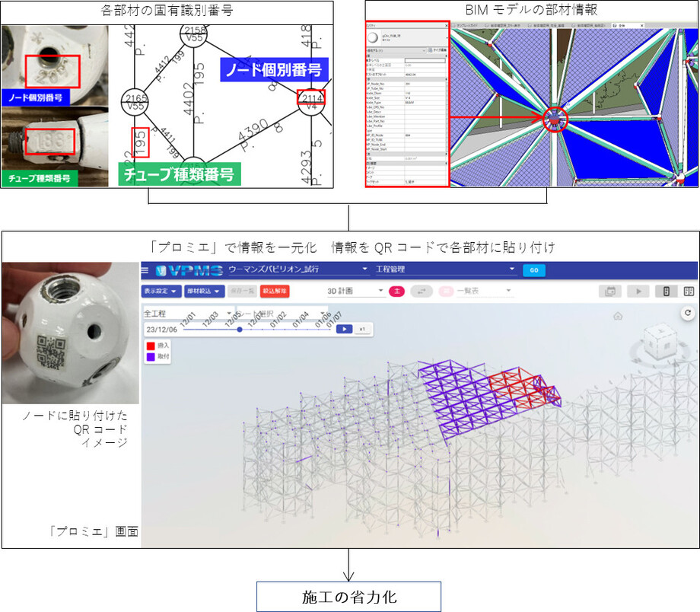Open the VPMS hamburger menu

[145, 270]
